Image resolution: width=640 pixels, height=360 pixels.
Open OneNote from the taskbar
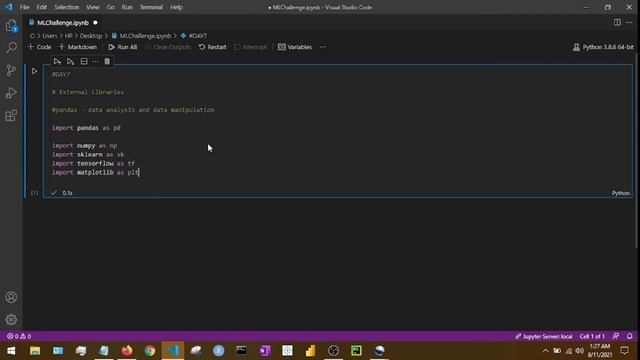pos(264,351)
